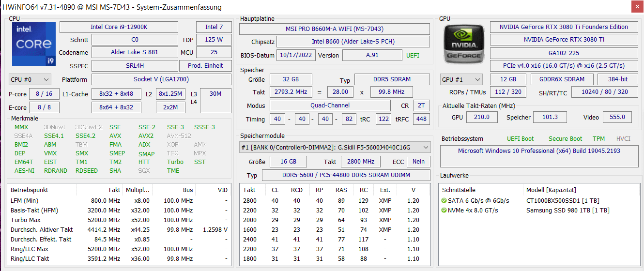This screenshot has height=271, width=644.
Task: Click the BIOS date 10/17/2022 field
Action: click(x=296, y=55)
